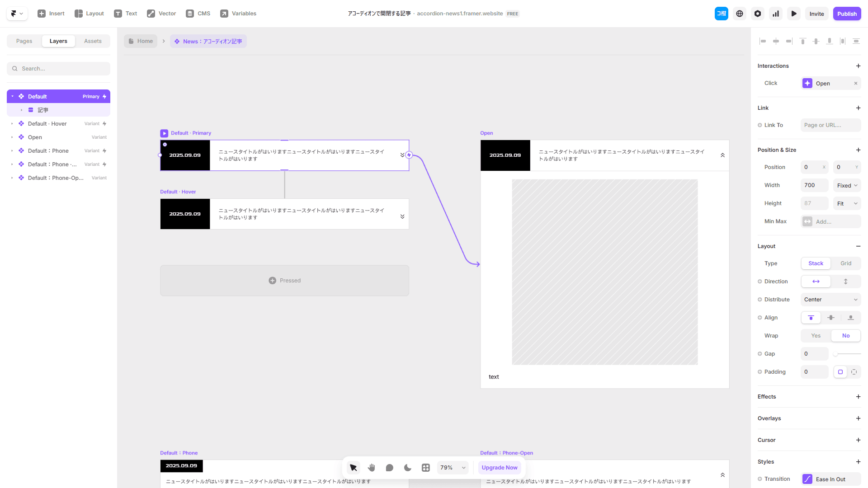Open the Distribute Center dropdown
The image size is (868, 488).
click(830, 300)
